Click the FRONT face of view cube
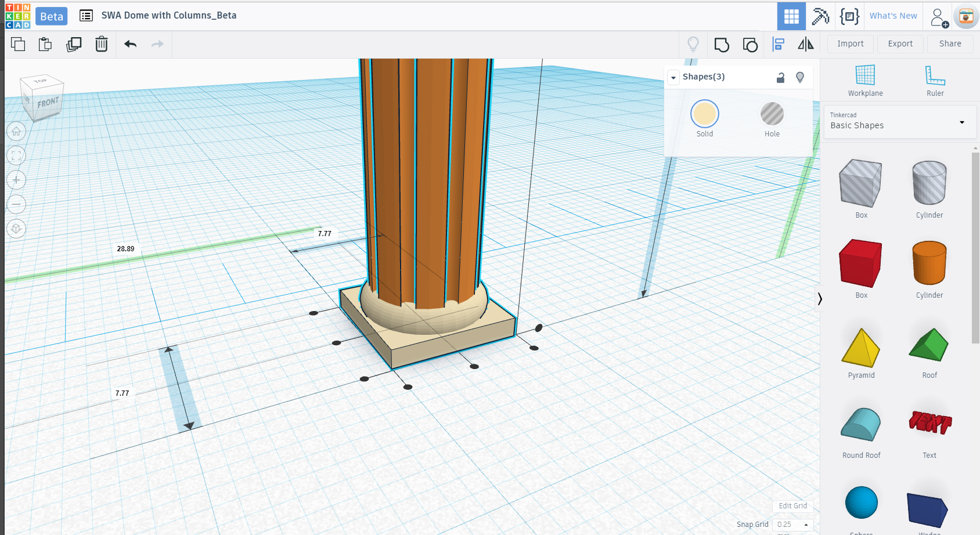 click(48, 103)
